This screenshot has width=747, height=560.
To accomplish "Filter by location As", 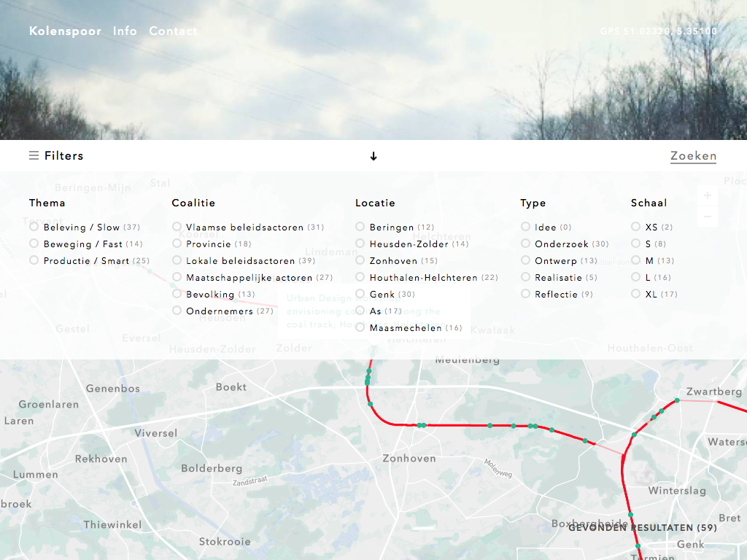I will point(379,311).
